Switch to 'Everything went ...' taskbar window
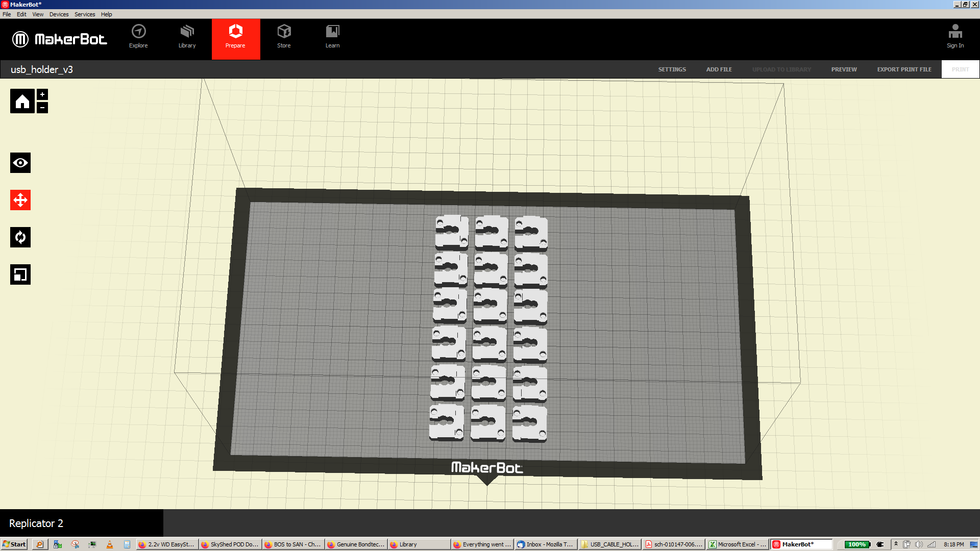Screen dimensions: 980x551 tap(482, 544)
